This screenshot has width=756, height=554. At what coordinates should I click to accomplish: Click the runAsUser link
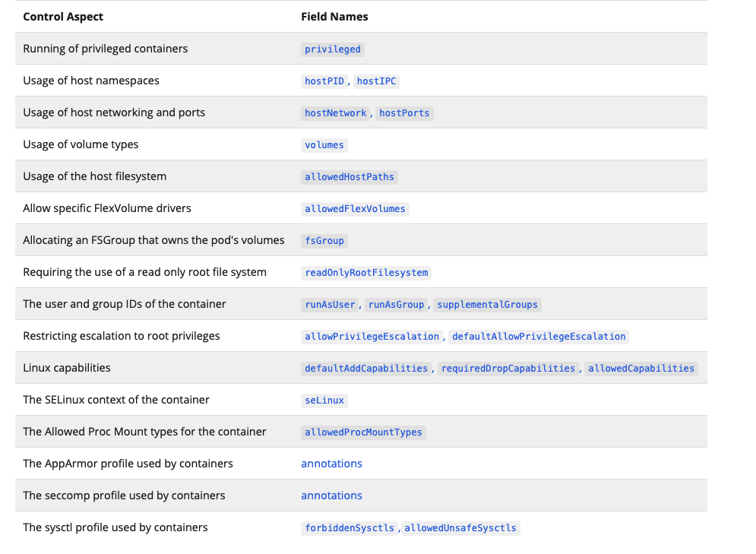coord(330,305)
